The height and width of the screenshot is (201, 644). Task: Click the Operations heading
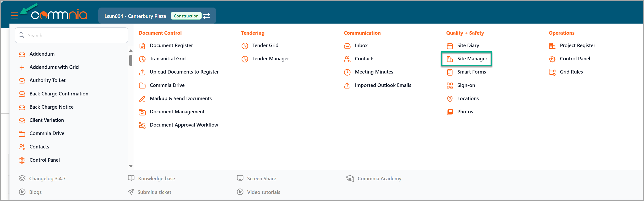(x=561, y=33)
